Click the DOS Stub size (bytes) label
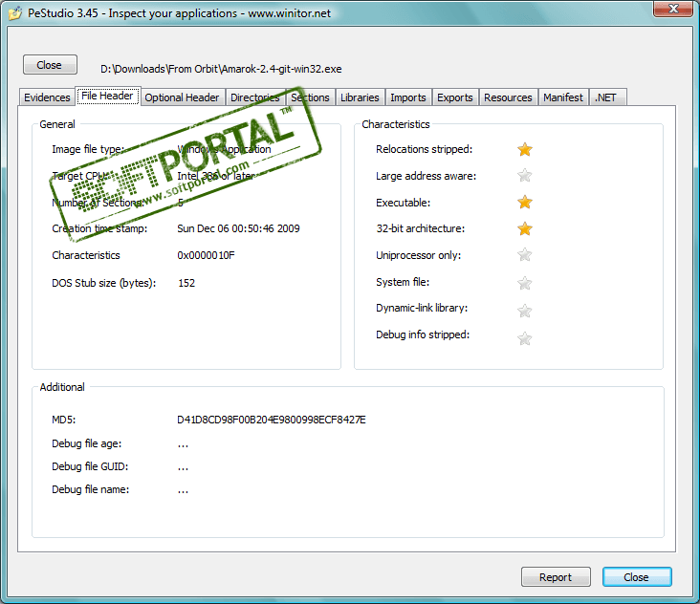 (103, 283)
